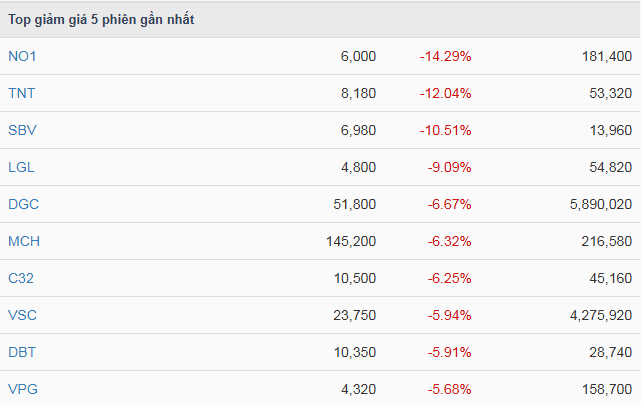Image resolution: width=641 pixels, height=405 pixels.
Task: Open the TNT stock ticker link
Action: [22, 94]
